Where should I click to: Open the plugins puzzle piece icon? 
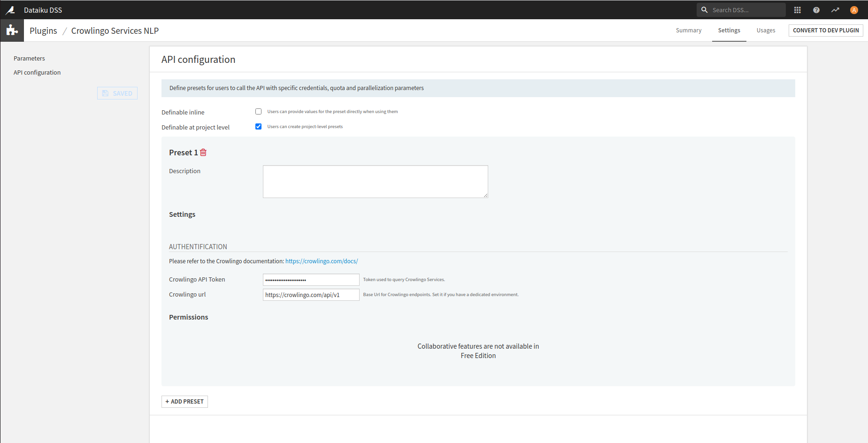pos(12,31)
